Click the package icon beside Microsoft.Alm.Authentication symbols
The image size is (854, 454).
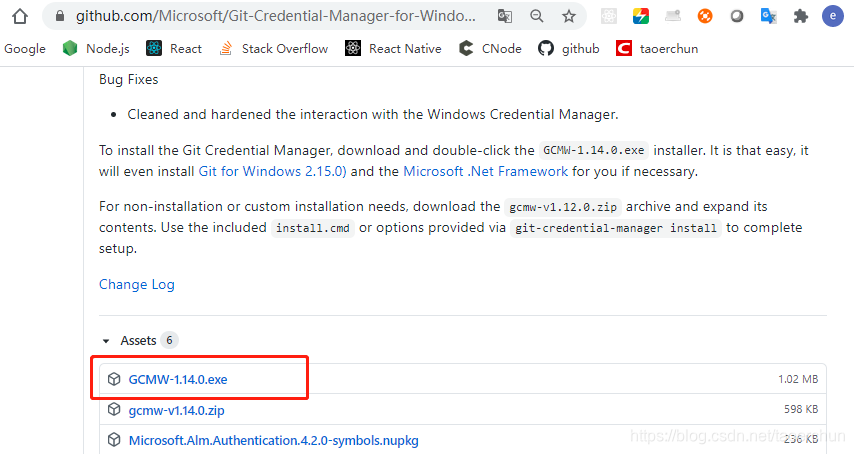pyautogui.click(x=114, y=439)
